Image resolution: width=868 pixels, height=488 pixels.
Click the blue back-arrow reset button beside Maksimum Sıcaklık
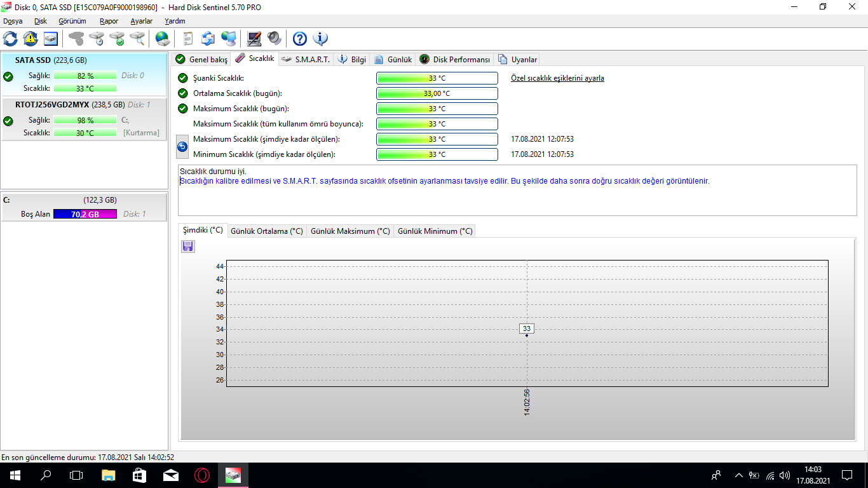182,147
